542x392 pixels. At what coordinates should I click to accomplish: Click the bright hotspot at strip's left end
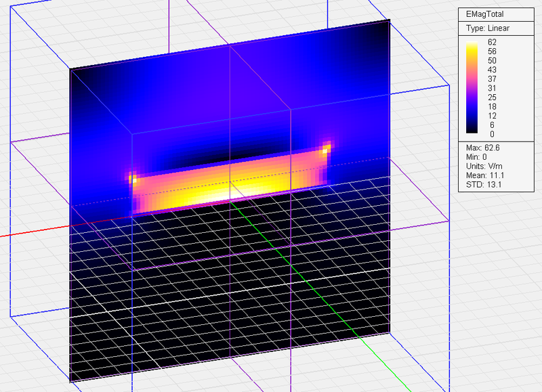click(134, 180)
